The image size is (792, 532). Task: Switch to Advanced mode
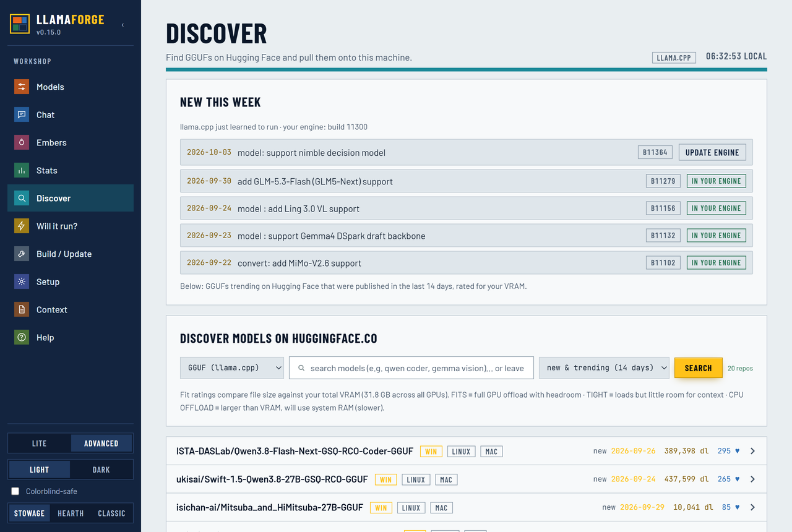(x=101, y=444)
